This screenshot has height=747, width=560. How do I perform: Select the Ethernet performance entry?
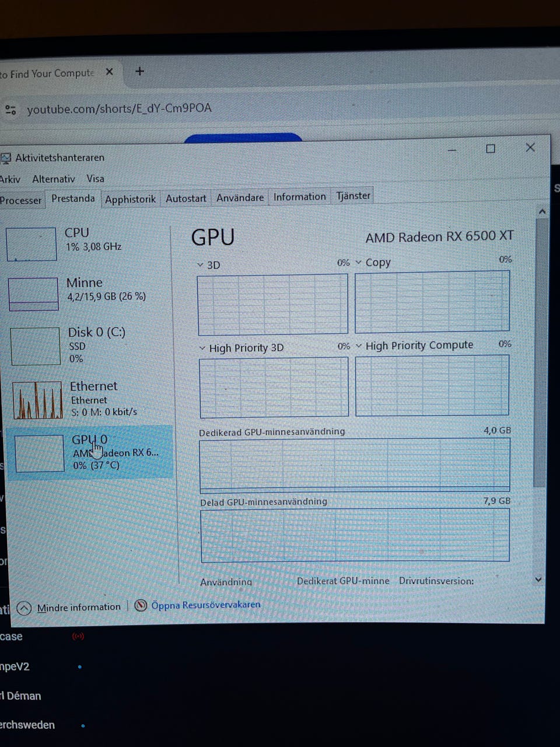point(92,399)
